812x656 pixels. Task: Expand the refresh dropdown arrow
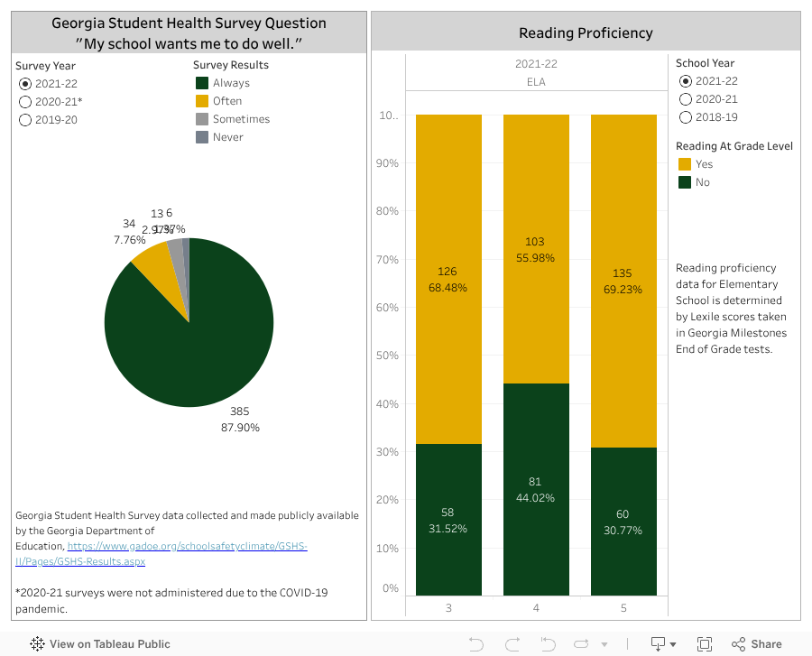point(603,644)
